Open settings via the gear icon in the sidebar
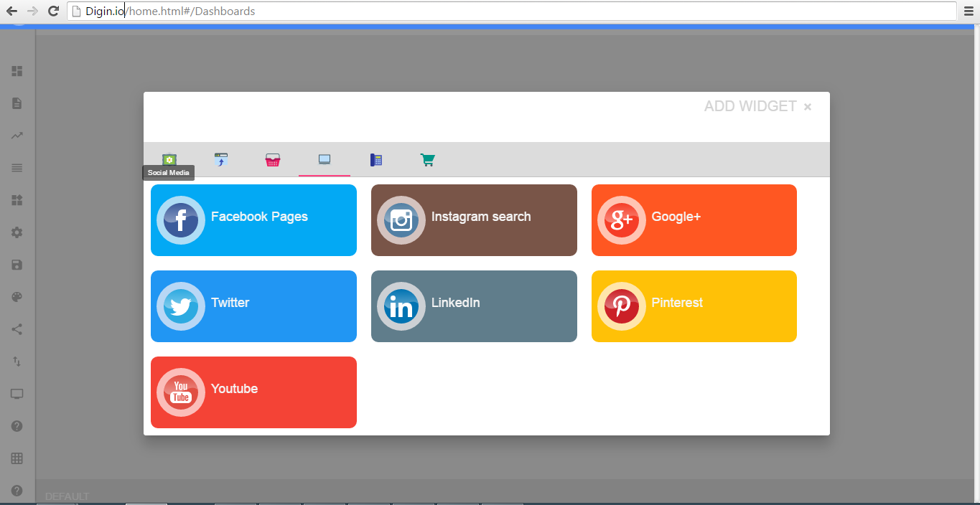 tap(17, 232)
